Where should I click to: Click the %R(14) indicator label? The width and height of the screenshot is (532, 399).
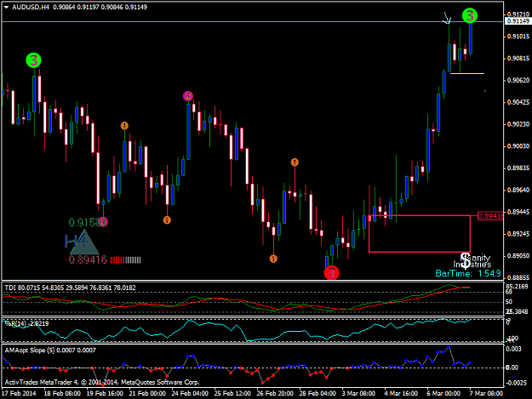tap(26, 323)
